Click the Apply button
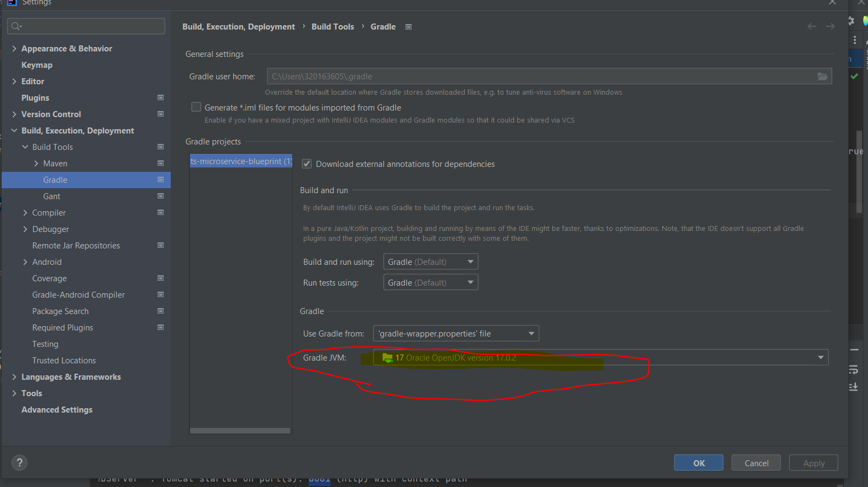Image resolution: width=868 pixels, height=487 pixels. click(x=814, y=463)
